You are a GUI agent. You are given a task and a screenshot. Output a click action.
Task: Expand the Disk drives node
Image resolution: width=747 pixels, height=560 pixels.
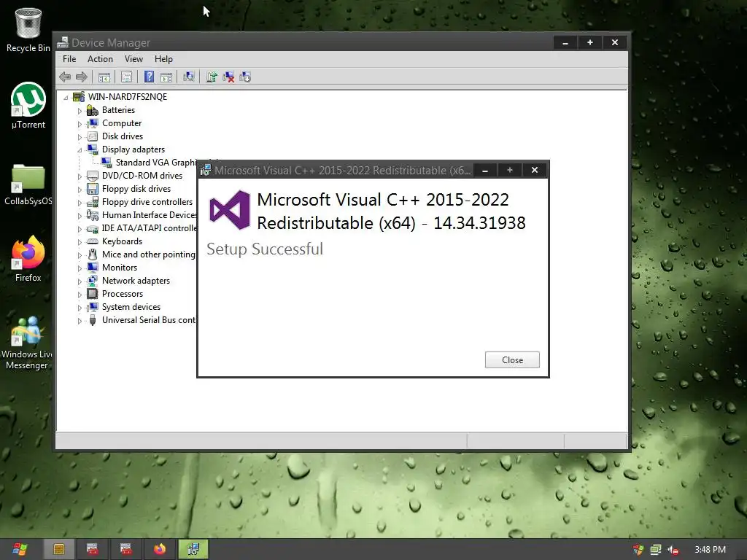click(80, 136)
